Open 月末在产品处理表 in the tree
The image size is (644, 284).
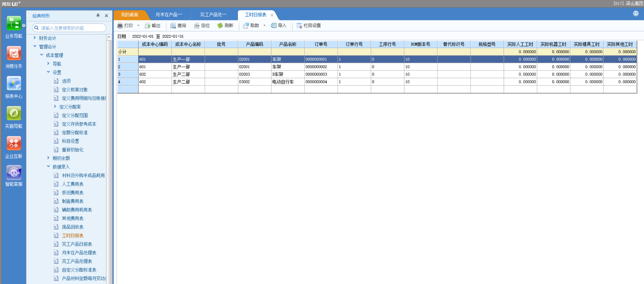pos(79,253)
